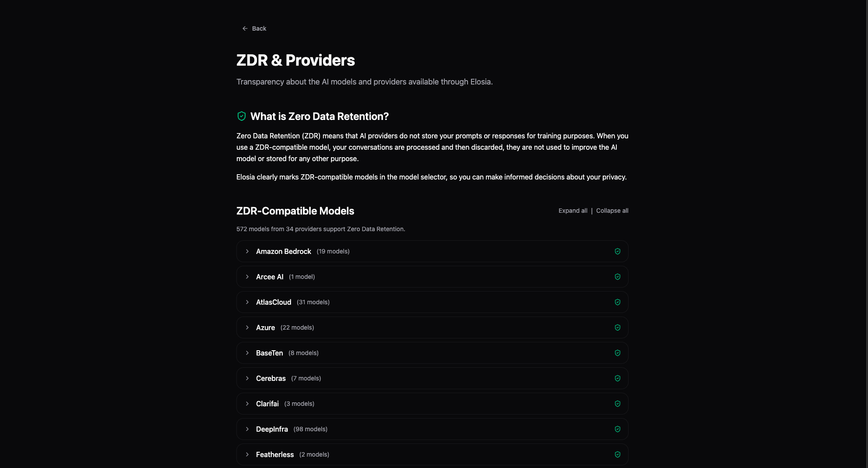868x468 pixels.
Task: Click the Collapse all link
Action: click(x=612, y=211)
